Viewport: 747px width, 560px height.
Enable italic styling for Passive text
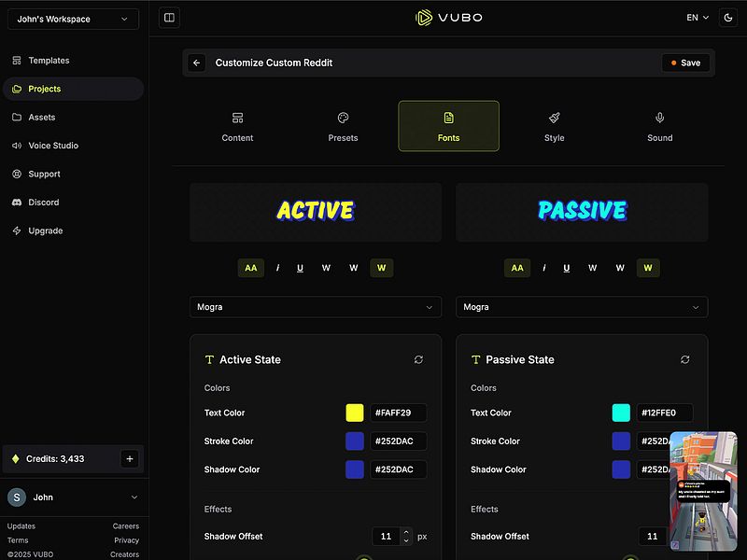point(543,268)
